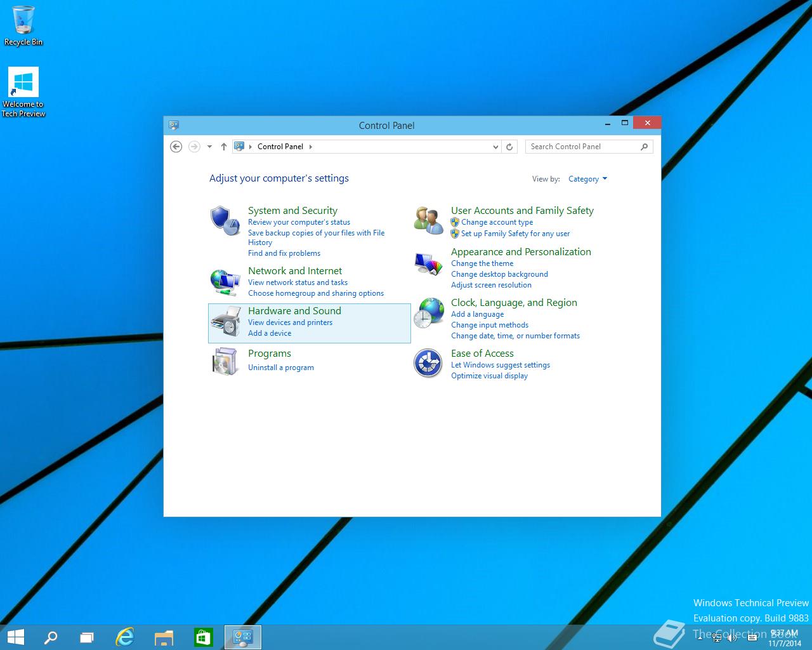Open the Store app on the taskbar

coord(203,637)
